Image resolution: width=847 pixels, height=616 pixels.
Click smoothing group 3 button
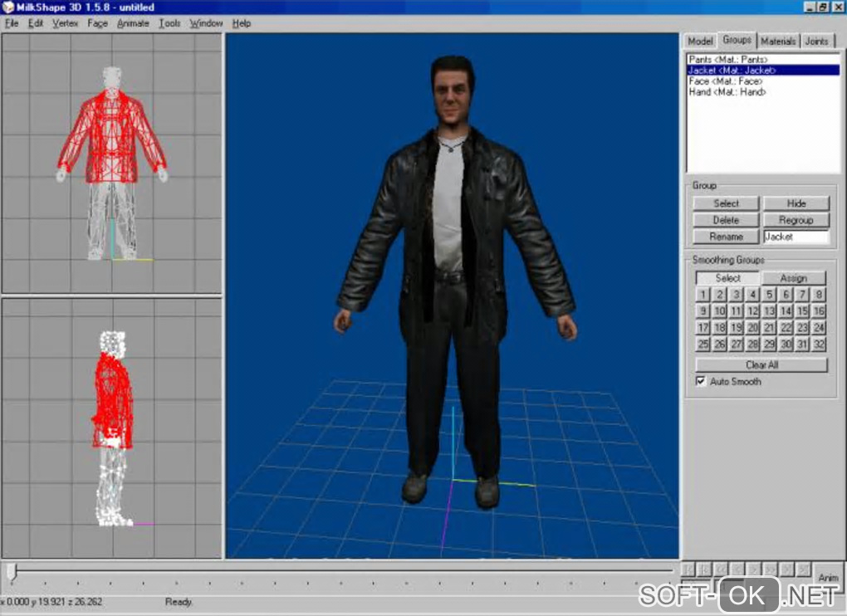click(736, 295)
